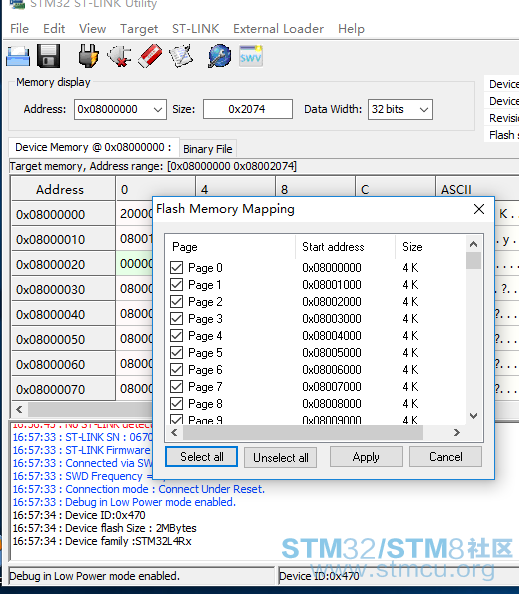Select the Device Memory @ 0x08000000 tab
The image size is (519, 594).
pos(93,147)
